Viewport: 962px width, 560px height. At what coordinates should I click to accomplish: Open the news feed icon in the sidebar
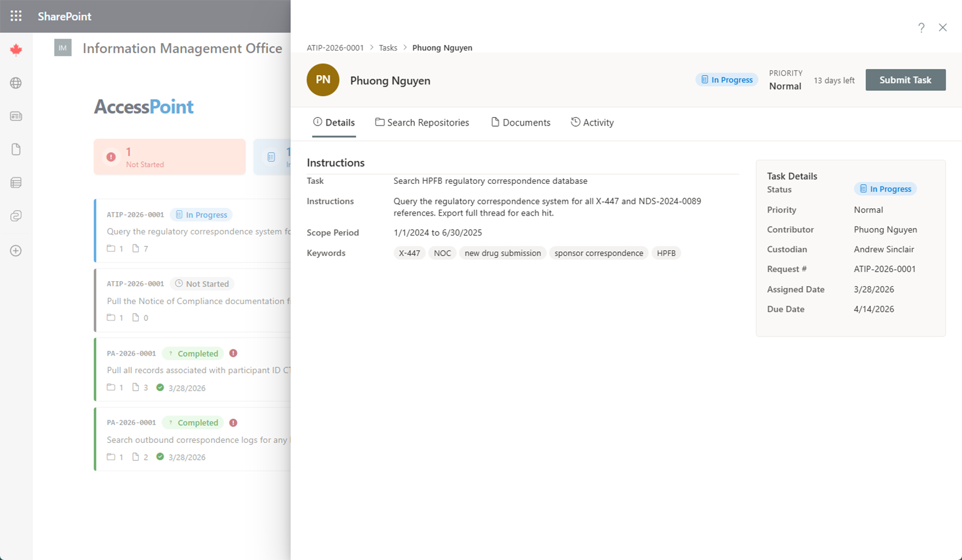(16, 116)
